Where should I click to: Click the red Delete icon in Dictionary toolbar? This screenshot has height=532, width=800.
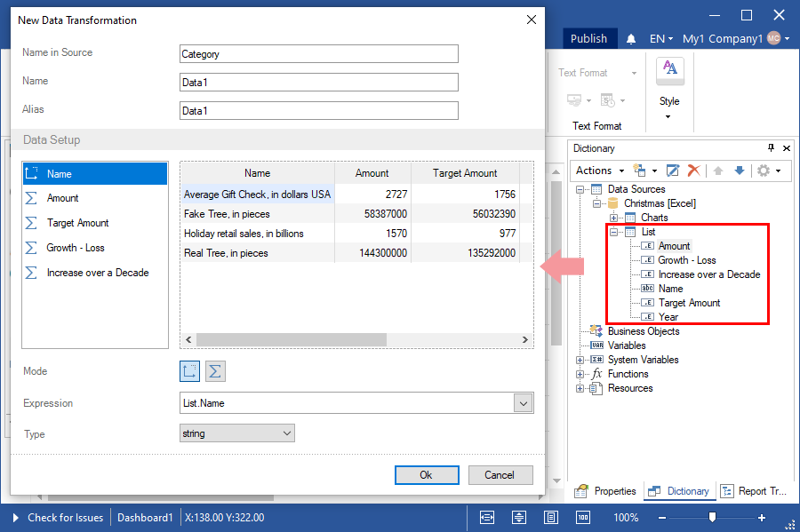click(693, 171)
